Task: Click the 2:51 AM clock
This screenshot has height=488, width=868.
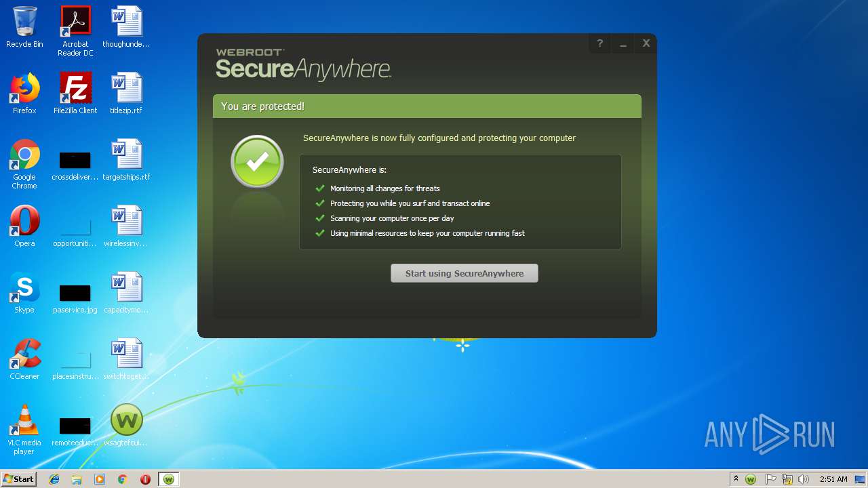Action: [x=833, y=479]
